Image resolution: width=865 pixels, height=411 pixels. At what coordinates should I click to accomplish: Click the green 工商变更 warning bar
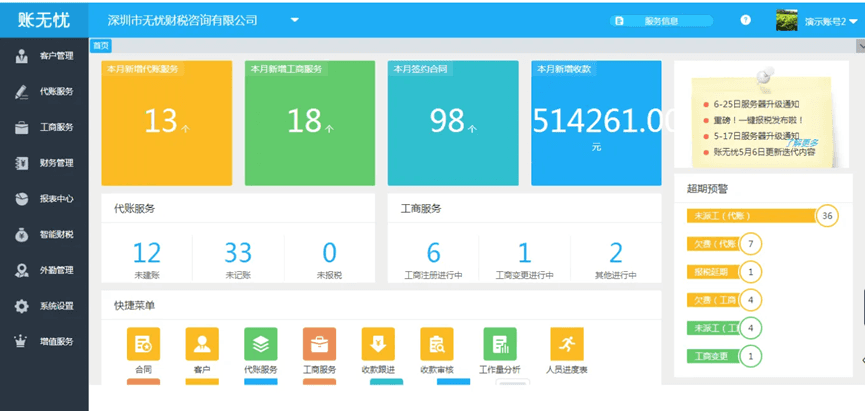point(713,356)
